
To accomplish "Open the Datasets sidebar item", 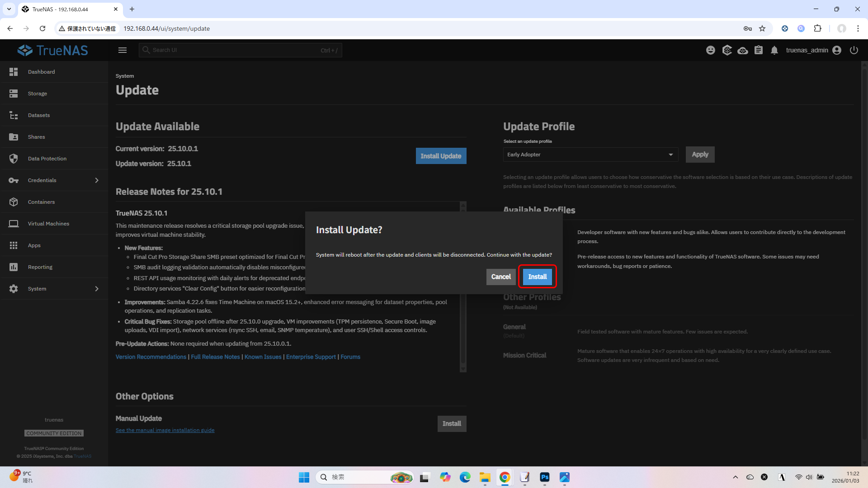I will point(39,115).
